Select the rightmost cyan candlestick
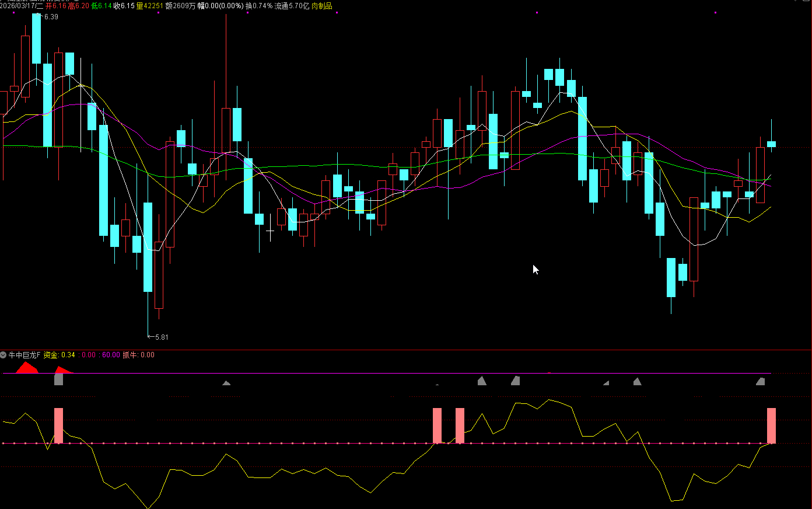 [771, 144]
